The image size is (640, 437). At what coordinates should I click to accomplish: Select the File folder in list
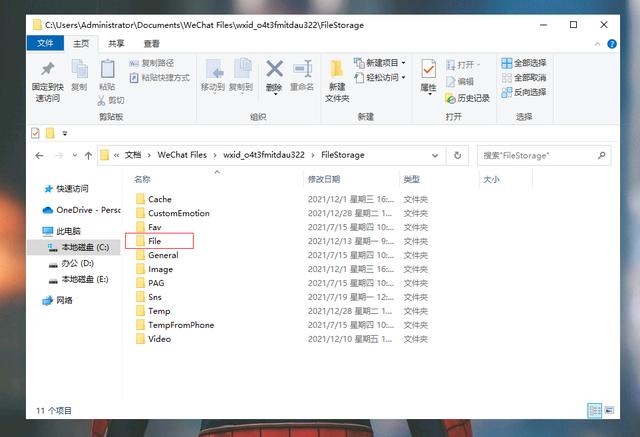click(x=155, y=241)
